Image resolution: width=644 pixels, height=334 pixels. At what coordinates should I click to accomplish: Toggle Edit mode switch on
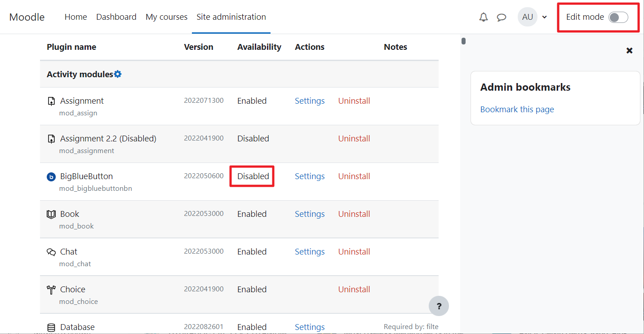pos(618,17)
